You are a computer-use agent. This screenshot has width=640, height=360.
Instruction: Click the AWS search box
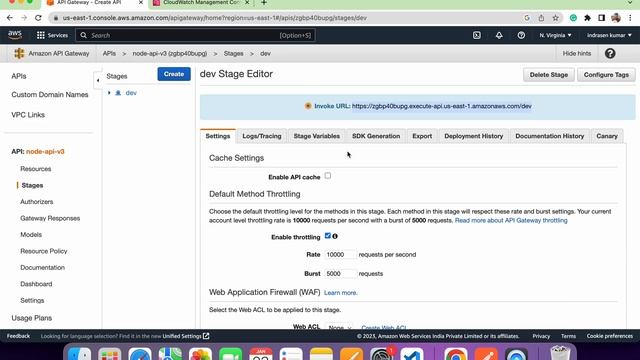click(x=195, y=36)
